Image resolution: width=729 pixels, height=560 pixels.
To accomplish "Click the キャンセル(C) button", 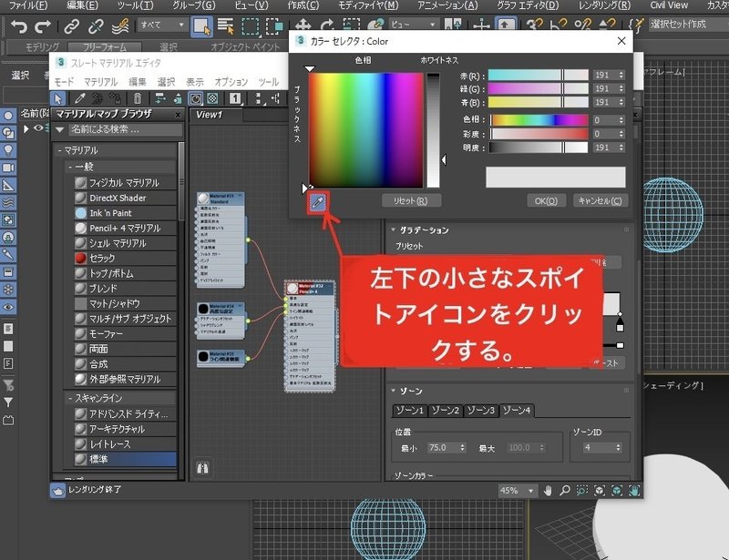I will pyautogui.click(x=601, y=200).
